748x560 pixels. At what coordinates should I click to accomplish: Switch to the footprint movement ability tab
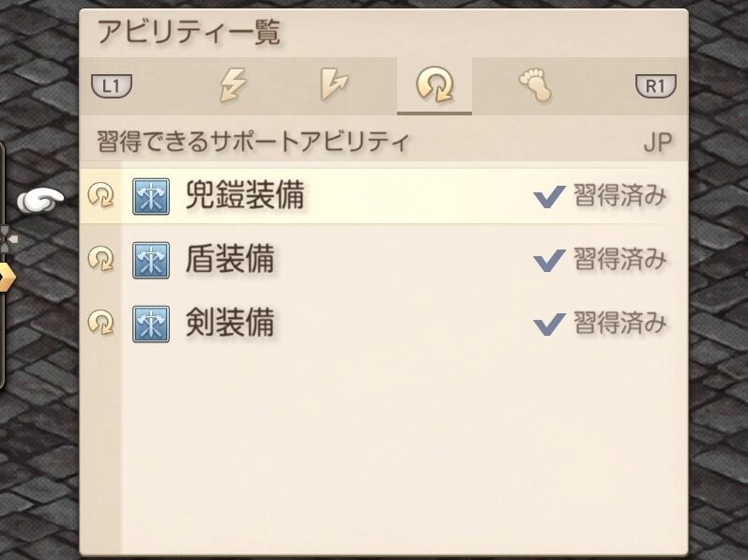pos(535,86)
